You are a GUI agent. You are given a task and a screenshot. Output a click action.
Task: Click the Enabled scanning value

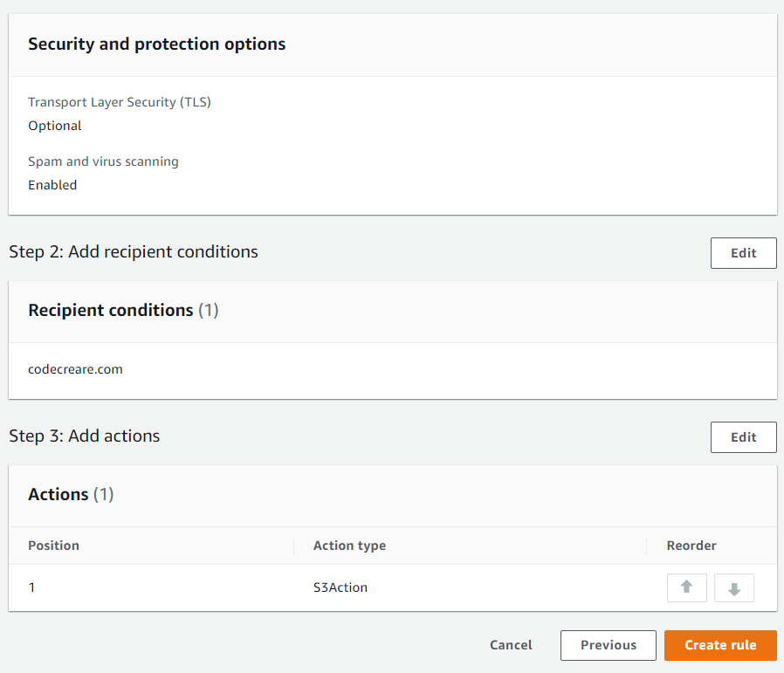(52, 185)
